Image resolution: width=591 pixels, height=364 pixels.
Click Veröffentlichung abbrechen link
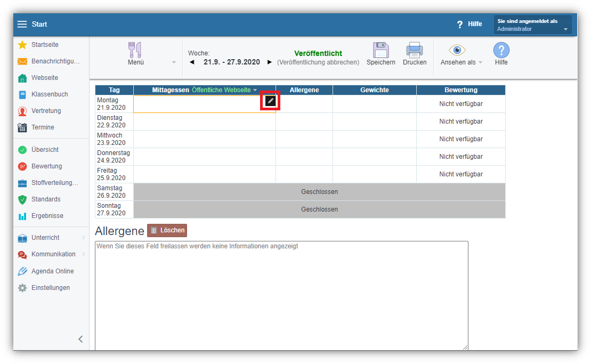pos(318,62)
